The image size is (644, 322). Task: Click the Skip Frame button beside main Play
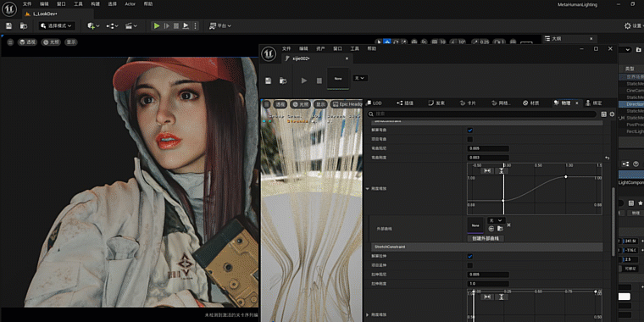pyautogui.click(x=167, y=26)
